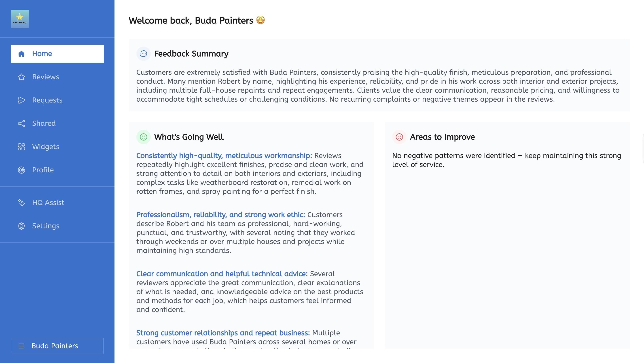The height and width of the screenshot is (363, 644).
Task: Expand the hamburger menu next to Buda Painters
Action: (21, 346)
